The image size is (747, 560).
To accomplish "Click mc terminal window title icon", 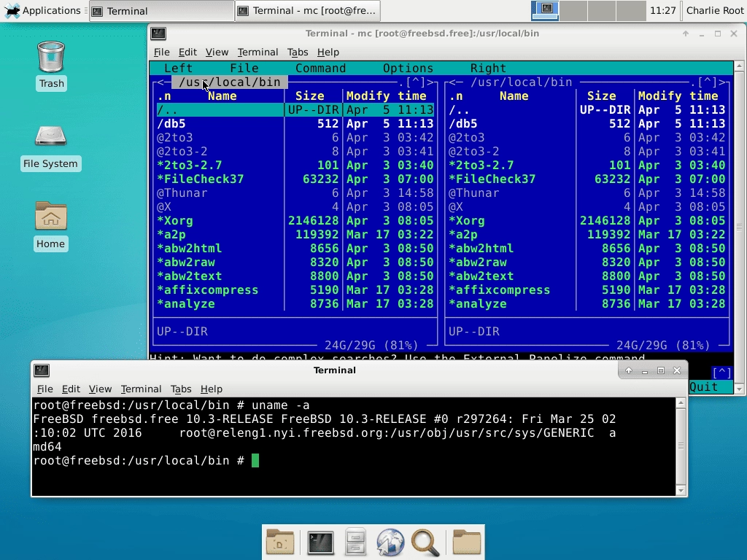I will coord(158,34).
